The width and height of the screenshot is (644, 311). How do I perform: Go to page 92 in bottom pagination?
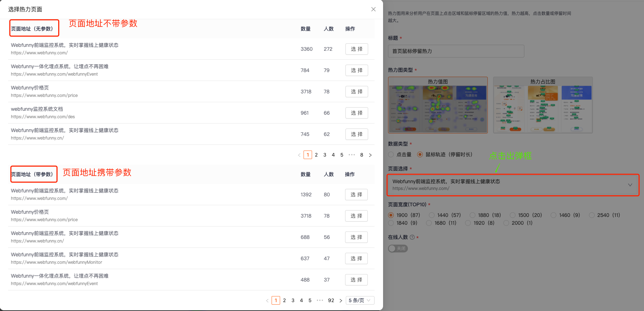(x=331, y=300)
